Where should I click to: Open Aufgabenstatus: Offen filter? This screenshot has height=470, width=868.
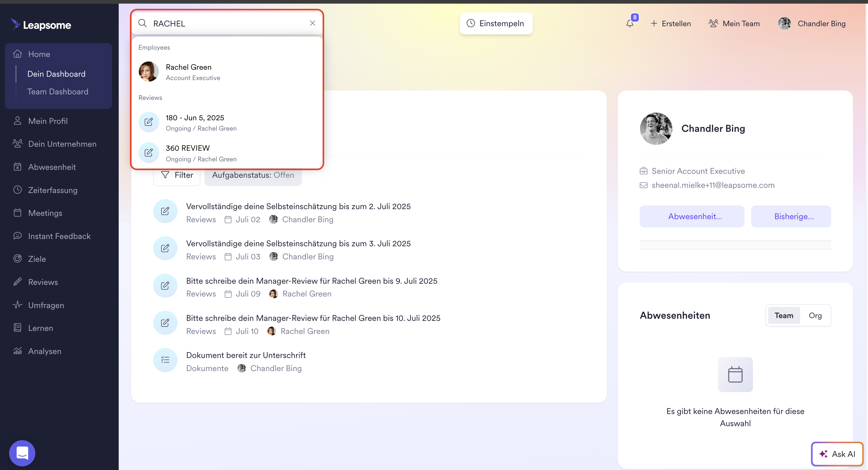click(x=253, y=175)
